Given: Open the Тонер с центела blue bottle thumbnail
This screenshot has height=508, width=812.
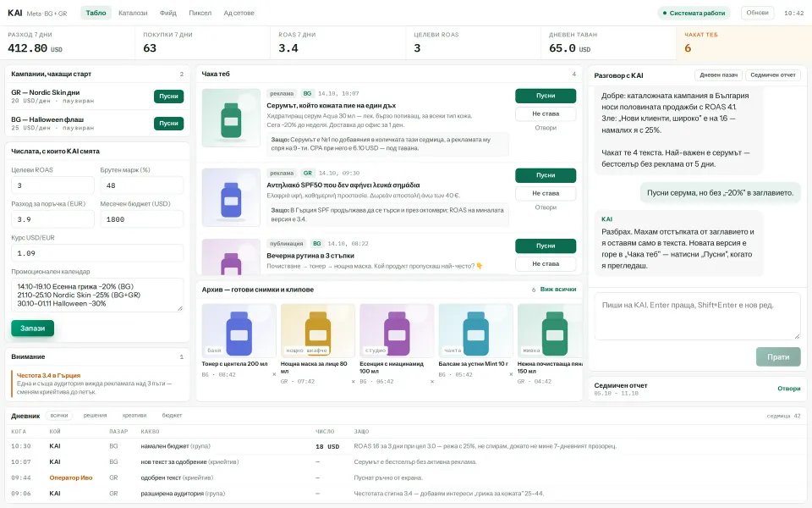Looking at the screenshot, I should coord(239,331).
